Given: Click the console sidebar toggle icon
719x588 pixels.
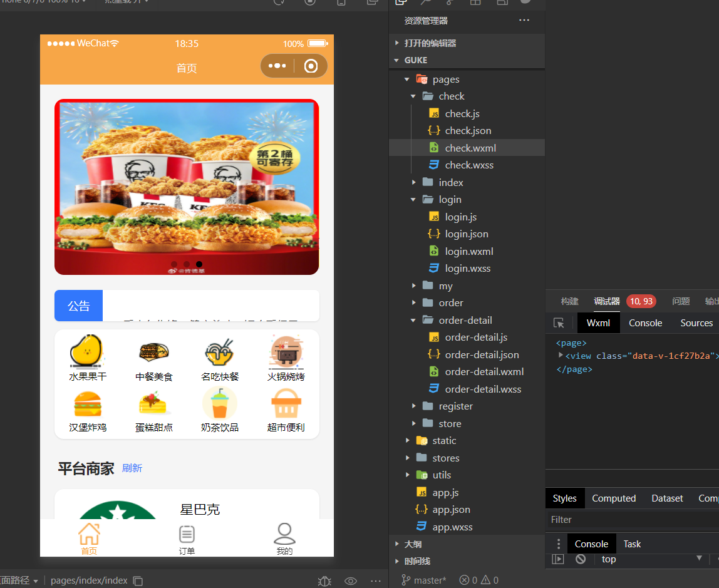Looking at the screenshot, I should click(557, 559).
